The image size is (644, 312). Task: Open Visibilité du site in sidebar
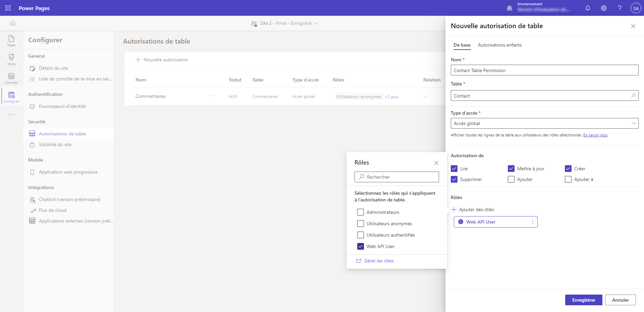55,144
